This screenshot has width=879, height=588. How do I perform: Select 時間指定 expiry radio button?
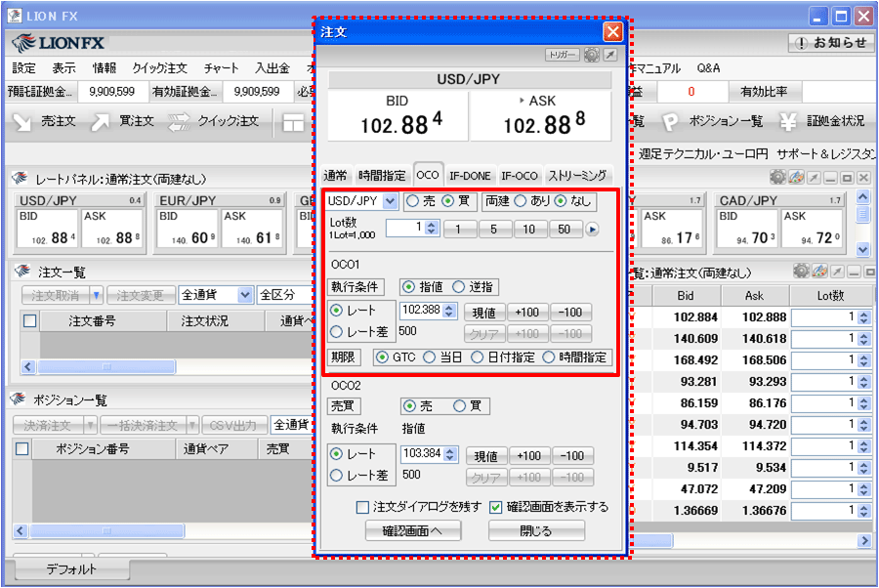coord(548,357)
